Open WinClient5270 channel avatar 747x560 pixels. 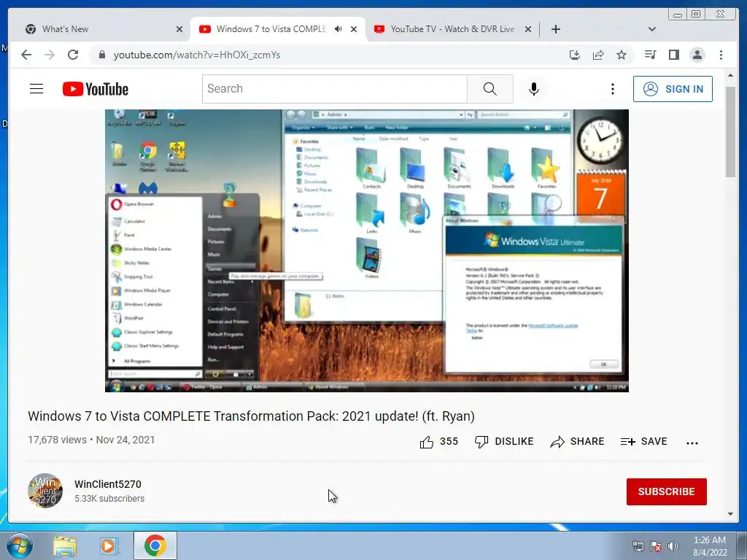pos(45,491)
